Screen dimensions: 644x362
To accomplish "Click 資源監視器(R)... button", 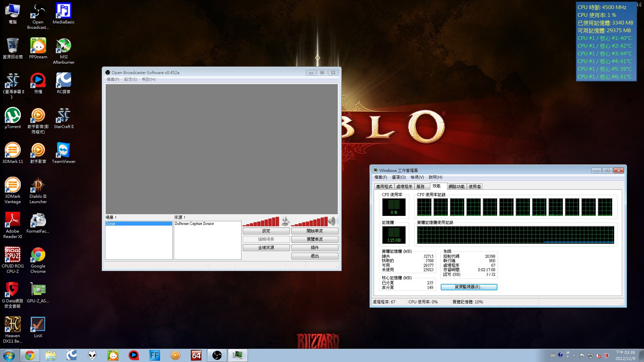I will [469, 287].
